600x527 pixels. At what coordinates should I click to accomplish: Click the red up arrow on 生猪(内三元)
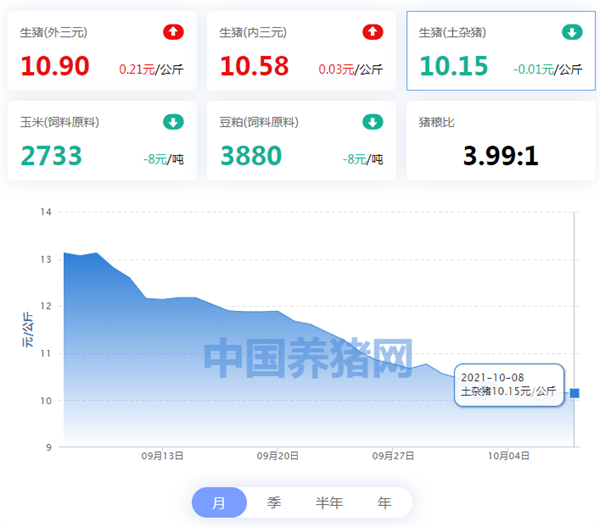point(373,32)
